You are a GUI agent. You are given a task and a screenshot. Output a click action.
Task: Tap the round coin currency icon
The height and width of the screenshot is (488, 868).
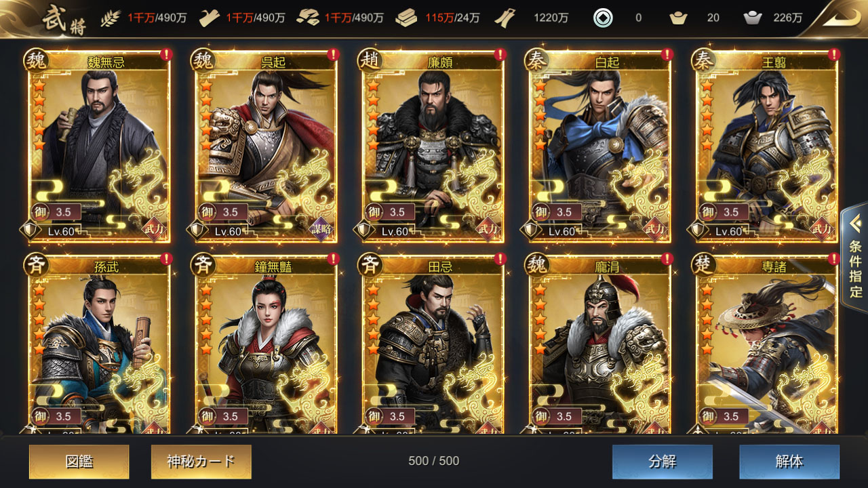pyautogui.click(x=603, y=18)
